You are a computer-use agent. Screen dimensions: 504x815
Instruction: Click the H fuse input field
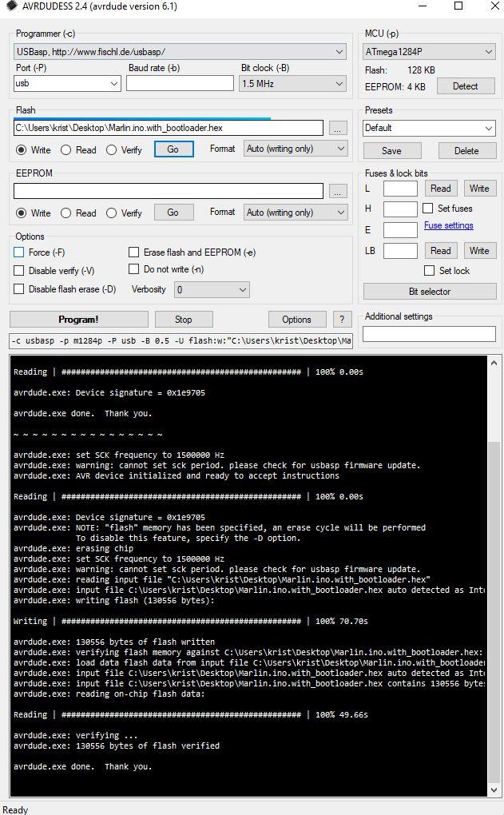400,209
